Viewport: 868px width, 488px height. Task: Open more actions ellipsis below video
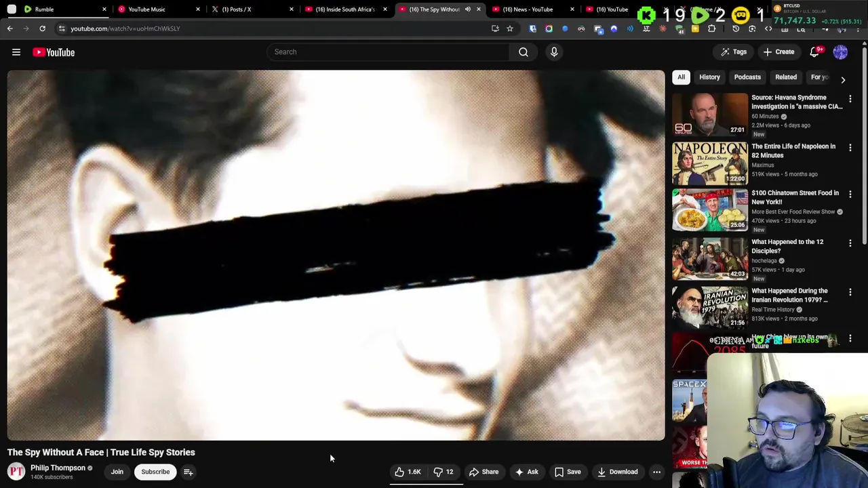pos(656,472)
